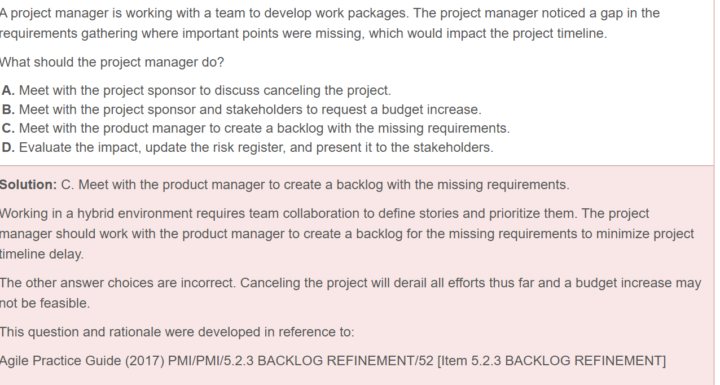Click 'This question and rationale were developed' line
This screenshot has width=720, height=385.
[x=177, y=332]
